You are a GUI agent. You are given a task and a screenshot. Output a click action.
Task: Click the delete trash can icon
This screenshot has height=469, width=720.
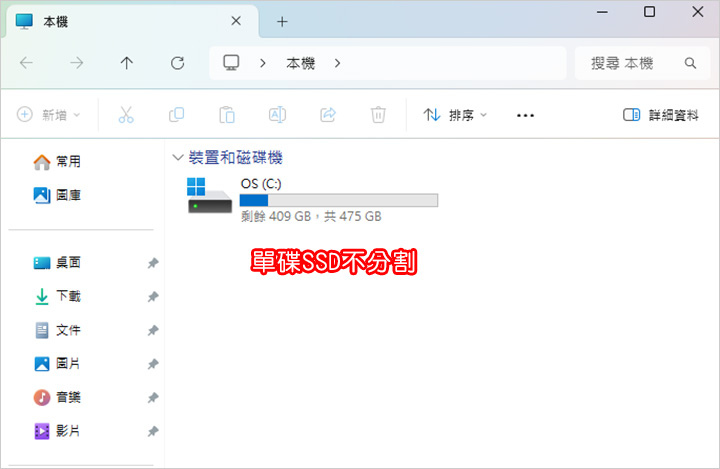pos(378,115)
